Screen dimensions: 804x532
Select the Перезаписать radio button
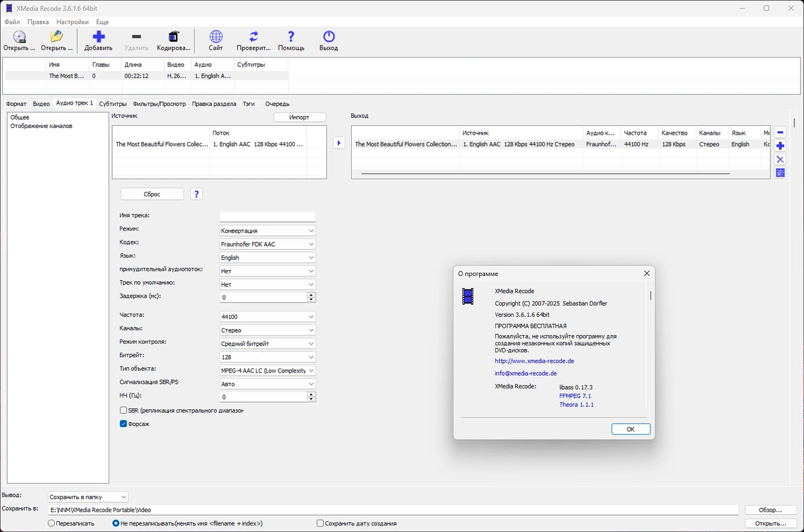tap(52, 523)
